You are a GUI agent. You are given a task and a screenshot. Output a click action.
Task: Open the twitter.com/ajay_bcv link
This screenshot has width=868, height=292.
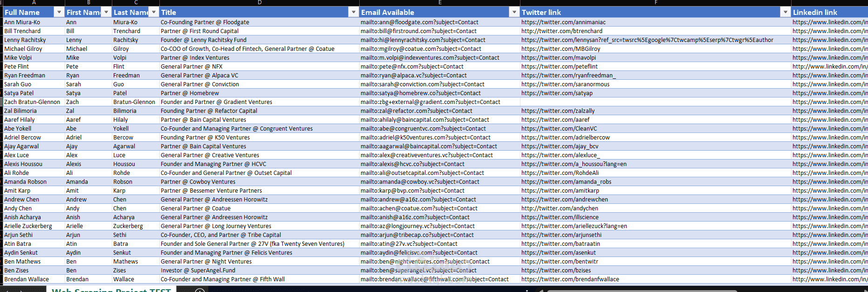tap(560, 146)
